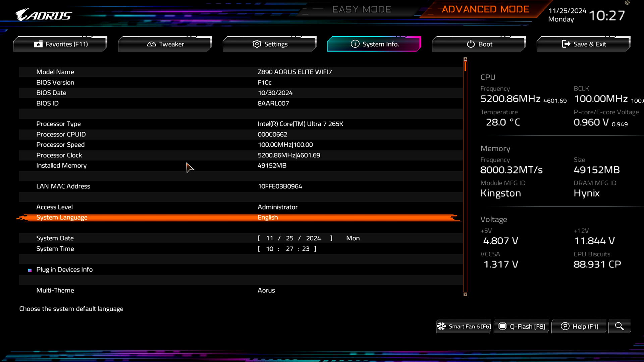Go to the Settings tab
This screenshot has height=362, width=644.
point(270,44)
